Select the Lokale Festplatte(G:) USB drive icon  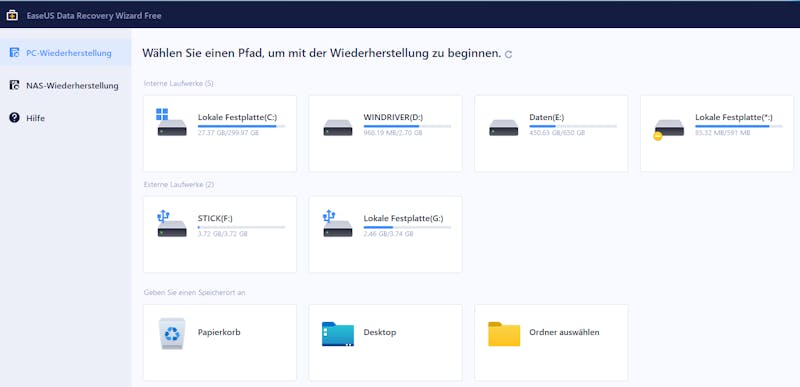click(338, 223)
